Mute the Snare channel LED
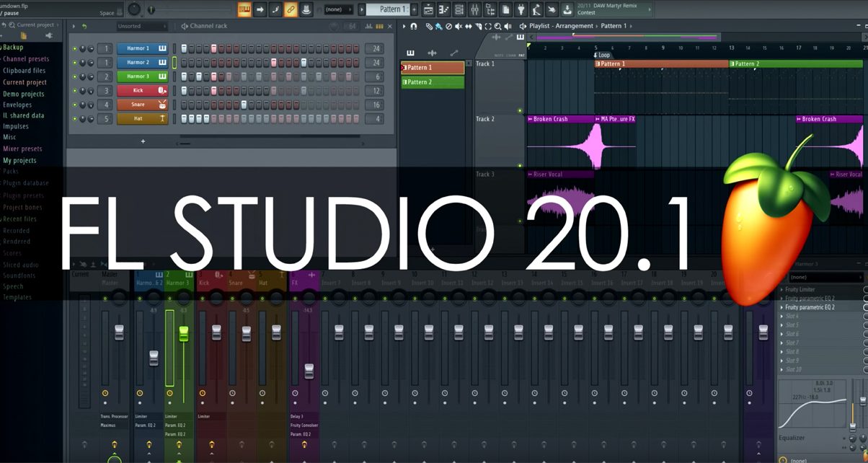 pyautogui.click(x=74, y=105)
